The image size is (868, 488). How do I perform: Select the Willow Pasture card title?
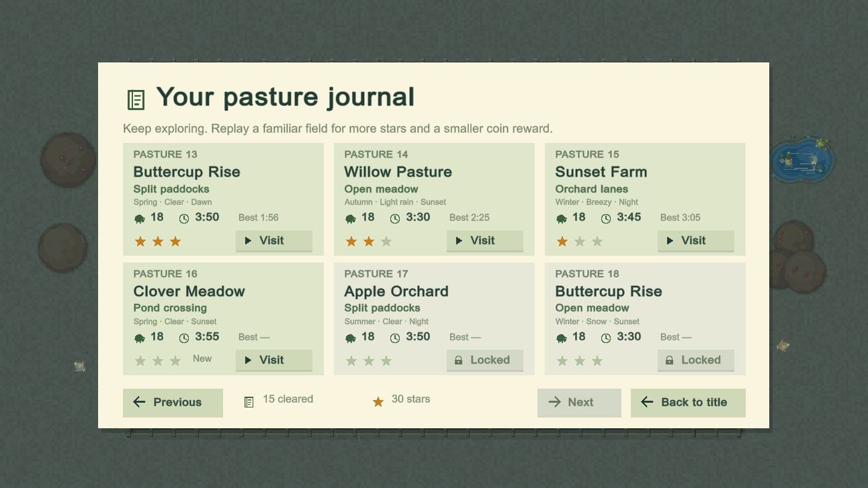tap(398, 172)
